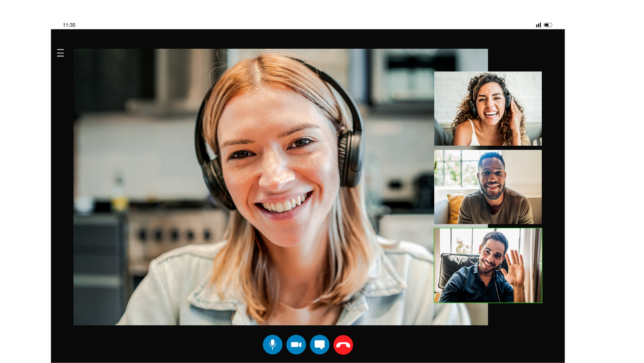The width and height of the screenshot is (644, 363).
Task: Turn off the video camera button
Action: coord(296,345)
